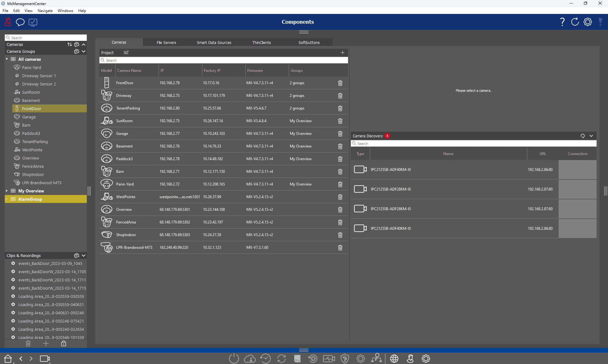
Task: Select the Pano-Yard row in camera table
Action: [x=224, y=184]
